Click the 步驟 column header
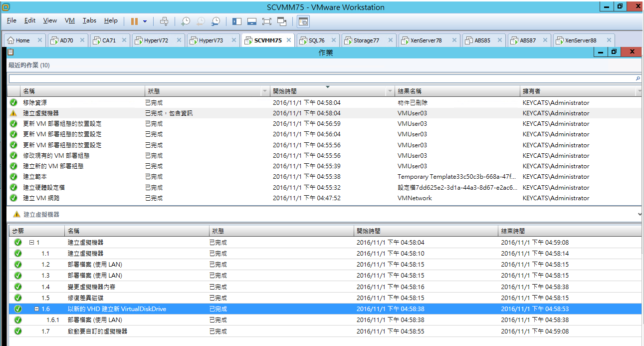The width and height of the screenshot is (644, 346). pos(36,231)
